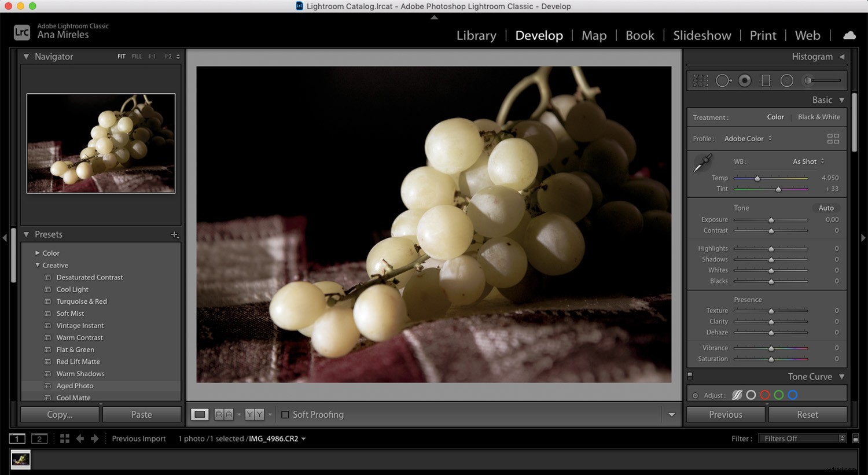Image resolution: width=868 pixels, height=475 pixels.
Task: Switch treatment to Black & White
Action: pyautogui.click(x=819, y=117)
